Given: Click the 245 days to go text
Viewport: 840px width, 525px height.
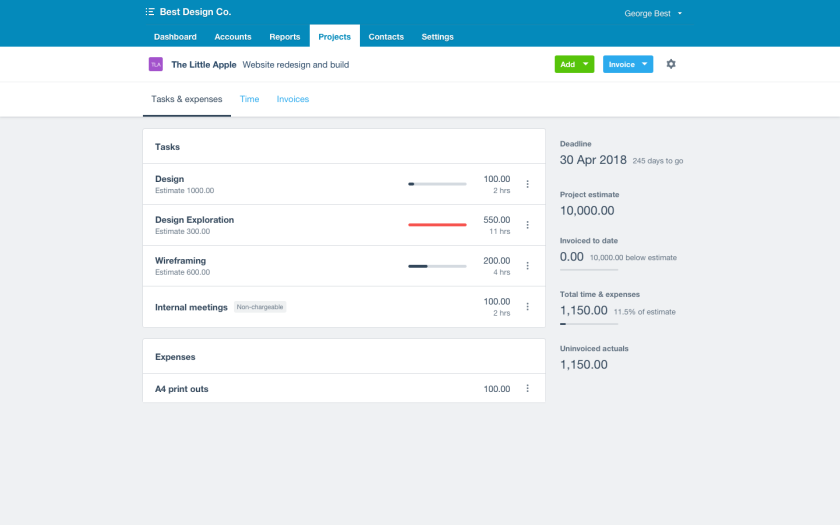Looking at the screenshot, I should pyautogui.click(x=658, y=161).
